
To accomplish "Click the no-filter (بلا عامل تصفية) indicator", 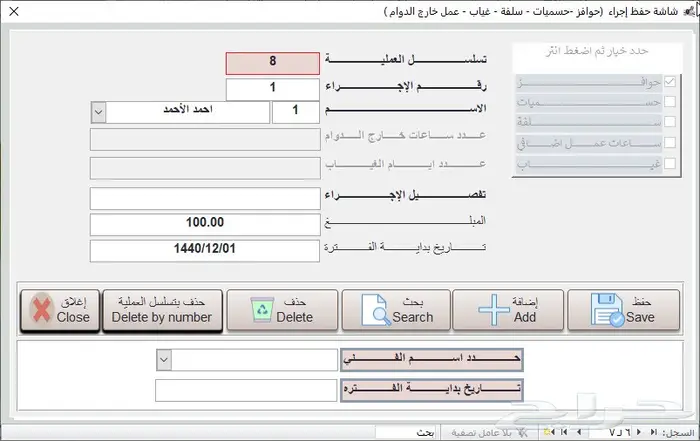I will coord(488,433).
